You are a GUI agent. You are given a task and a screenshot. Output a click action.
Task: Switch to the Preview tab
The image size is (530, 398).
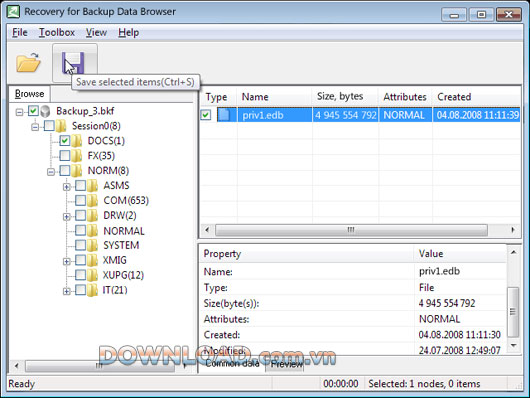pos(286,364)
